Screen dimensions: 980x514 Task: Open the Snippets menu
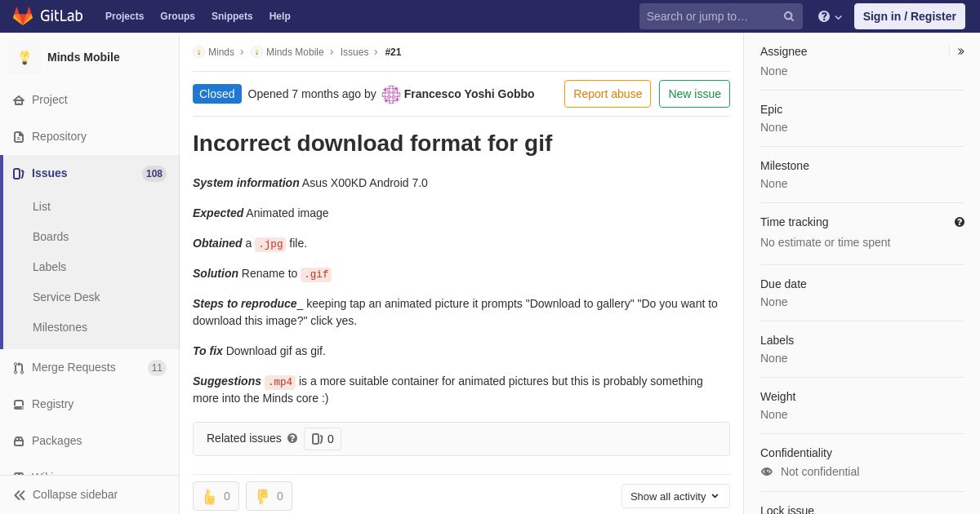coord(232,16)
